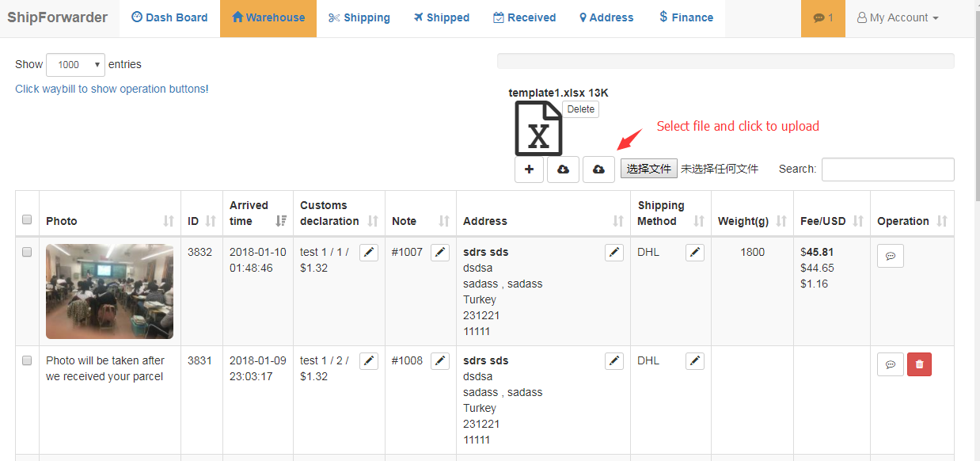Open message for parcel 3832

click(891, 256)
